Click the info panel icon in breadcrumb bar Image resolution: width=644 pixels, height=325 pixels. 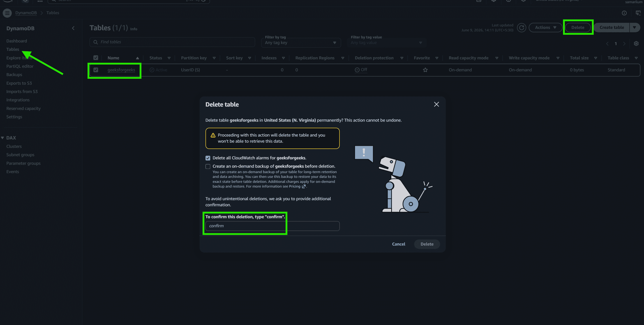pyautogui.click(x=624, y=13)
